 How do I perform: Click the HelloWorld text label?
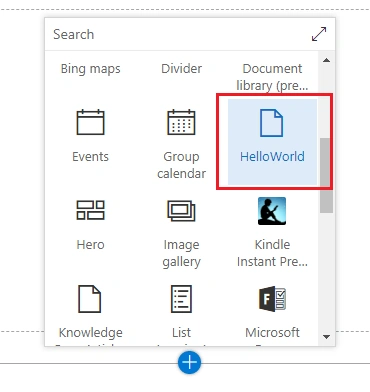[272, 156]
